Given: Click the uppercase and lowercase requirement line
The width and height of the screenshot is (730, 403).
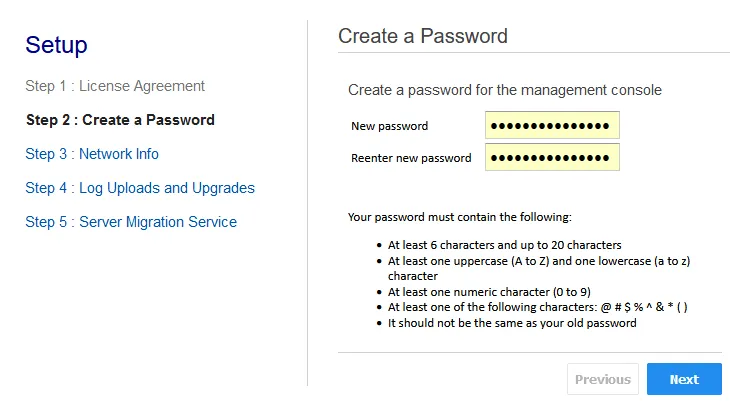Looking at the screenshot, I should click(x=539, y=261).
